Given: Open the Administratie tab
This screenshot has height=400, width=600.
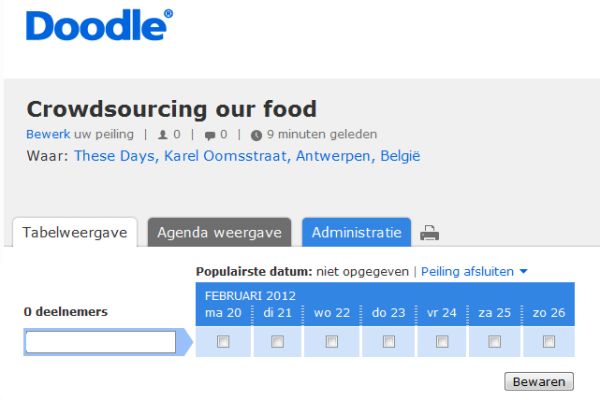Looking at the screenshot, I should tap(356, 232).
